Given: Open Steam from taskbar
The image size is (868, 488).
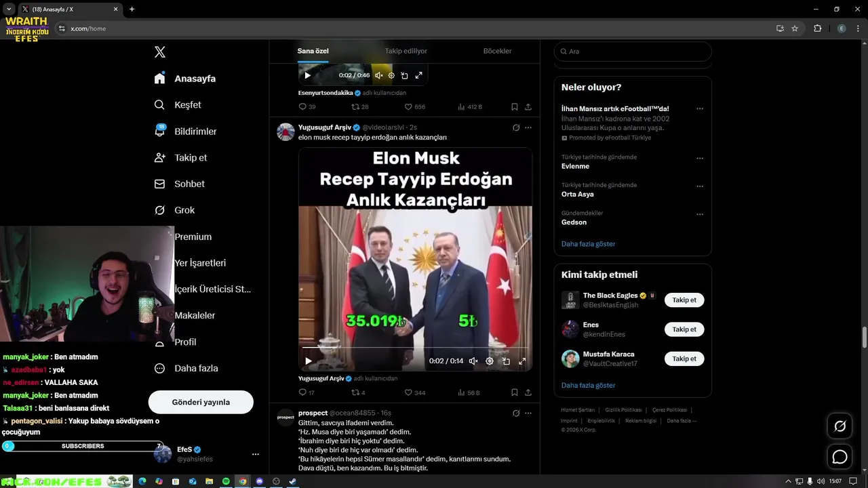Looking at the screenshot, I should 292,481.
